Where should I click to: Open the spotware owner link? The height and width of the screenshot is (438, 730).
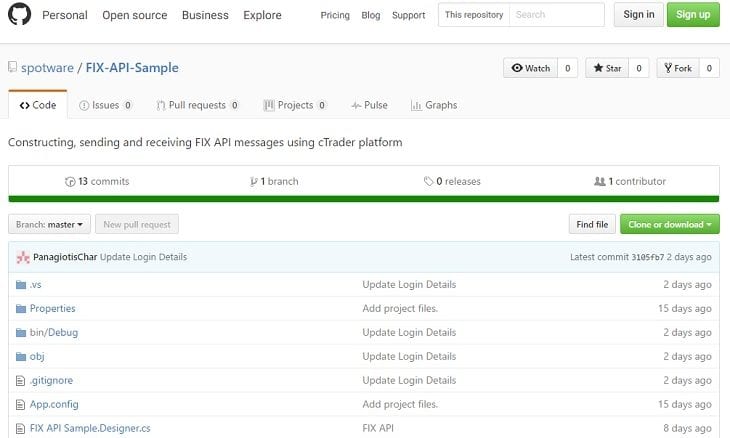coord(47,67)
